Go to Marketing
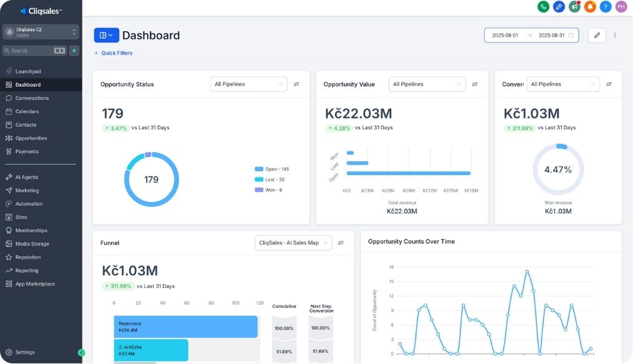 pyautogui.click(x=41, y=190)
